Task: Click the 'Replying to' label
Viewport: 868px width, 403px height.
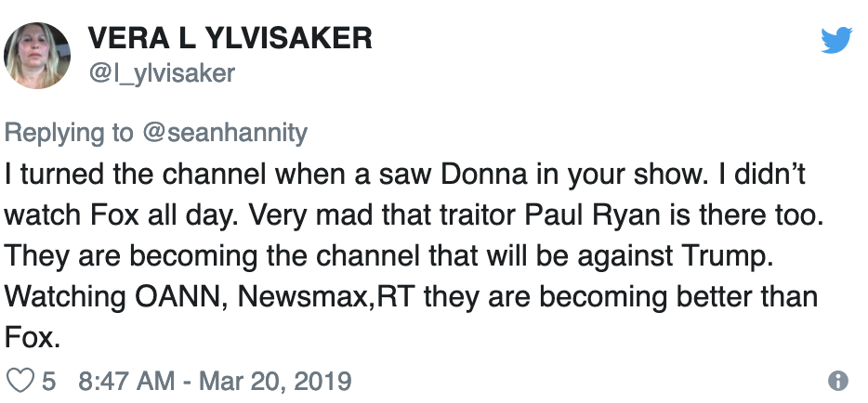Action: [x=69, y=134]
